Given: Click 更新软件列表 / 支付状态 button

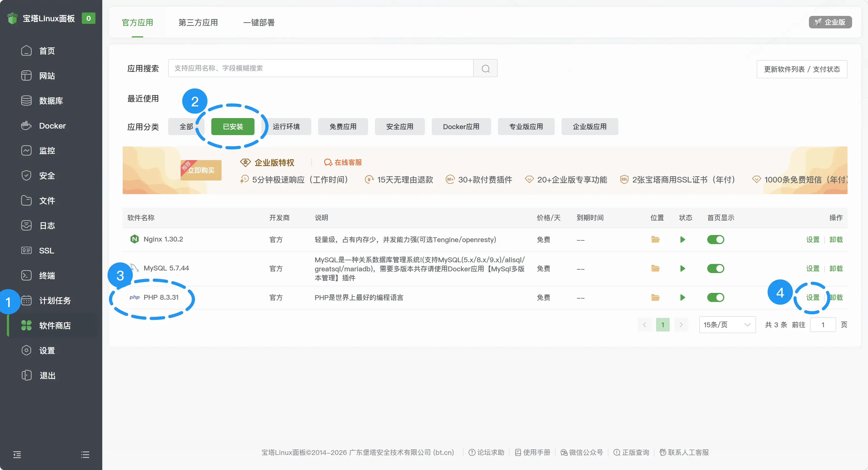Looking at the screenshot, I should [x=802, y=69].
